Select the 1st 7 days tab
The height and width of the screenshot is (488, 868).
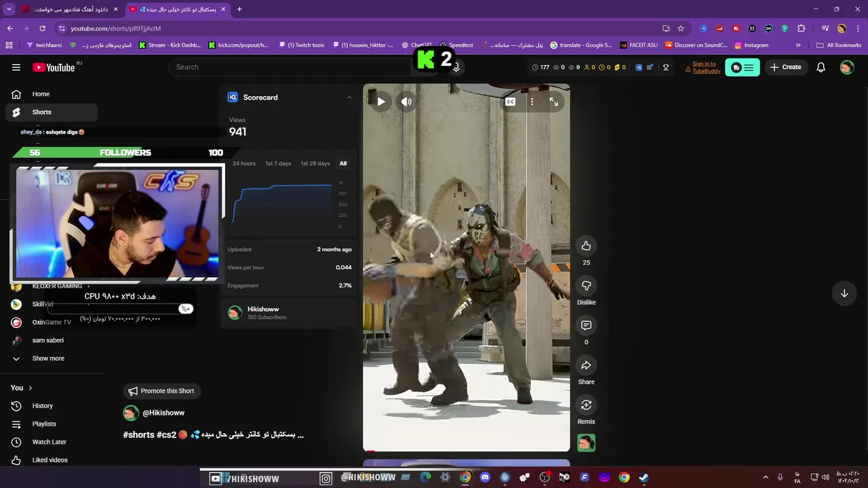(x=278, y=163)
